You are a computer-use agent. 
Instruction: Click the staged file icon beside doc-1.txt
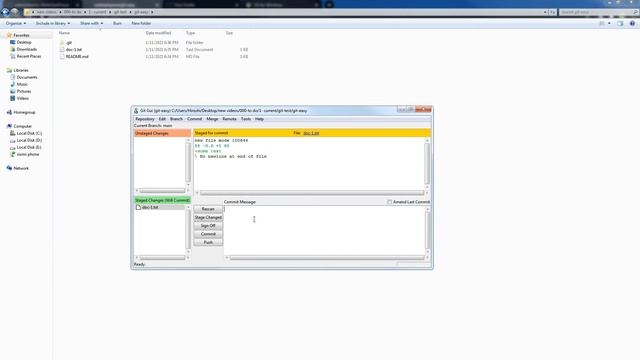point(138,207)
